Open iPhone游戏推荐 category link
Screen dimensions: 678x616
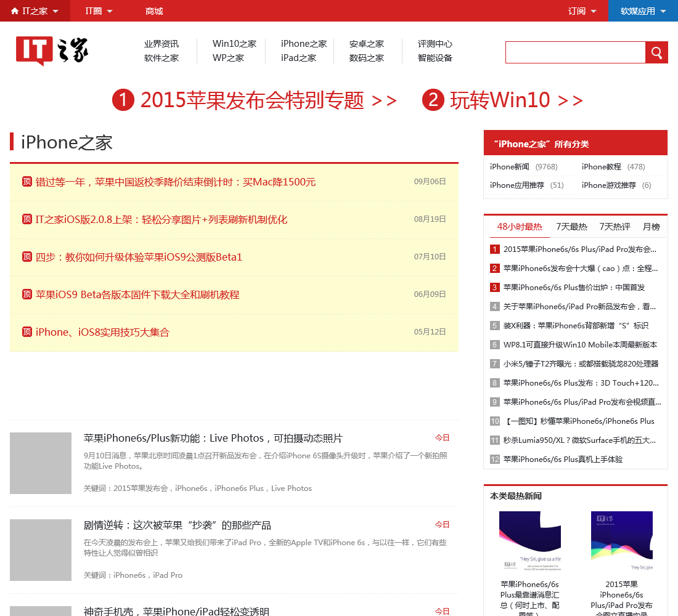tap(609, 185)
